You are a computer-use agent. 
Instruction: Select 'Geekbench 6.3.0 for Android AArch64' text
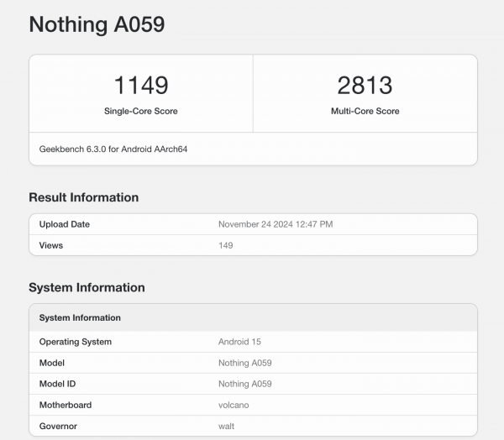pyautogui.click(x=113, y=149)
